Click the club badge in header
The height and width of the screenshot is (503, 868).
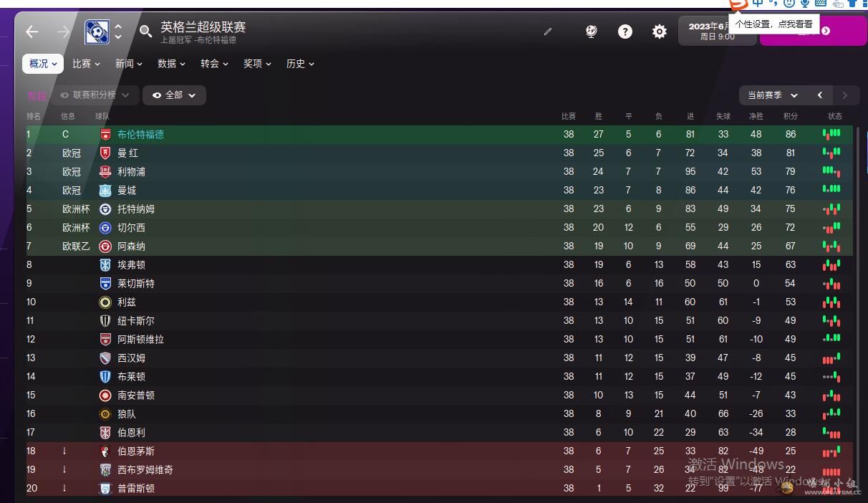tap(97, 32)
